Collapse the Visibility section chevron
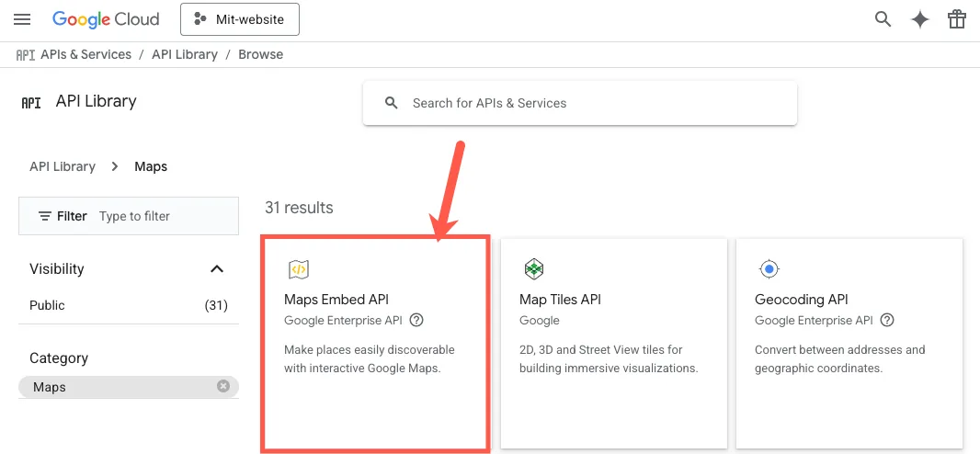The height and width of the screenshot is (454, 980). coord(217,269)
